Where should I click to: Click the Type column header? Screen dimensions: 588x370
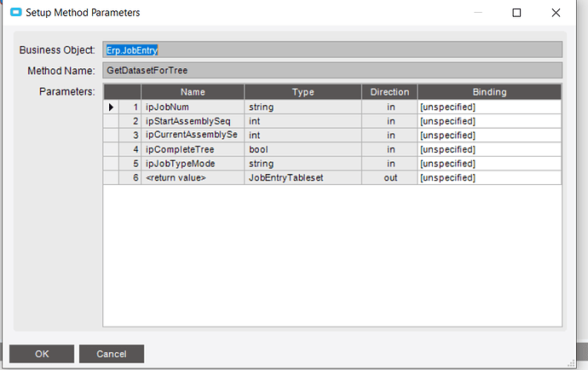coord(303,92)
